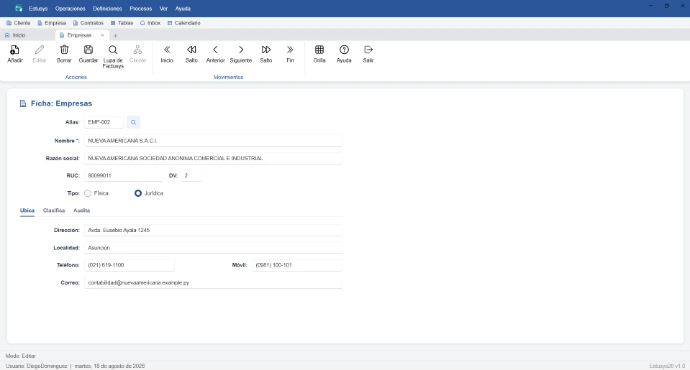Click the Nombre input field

[x=213, y=141]
